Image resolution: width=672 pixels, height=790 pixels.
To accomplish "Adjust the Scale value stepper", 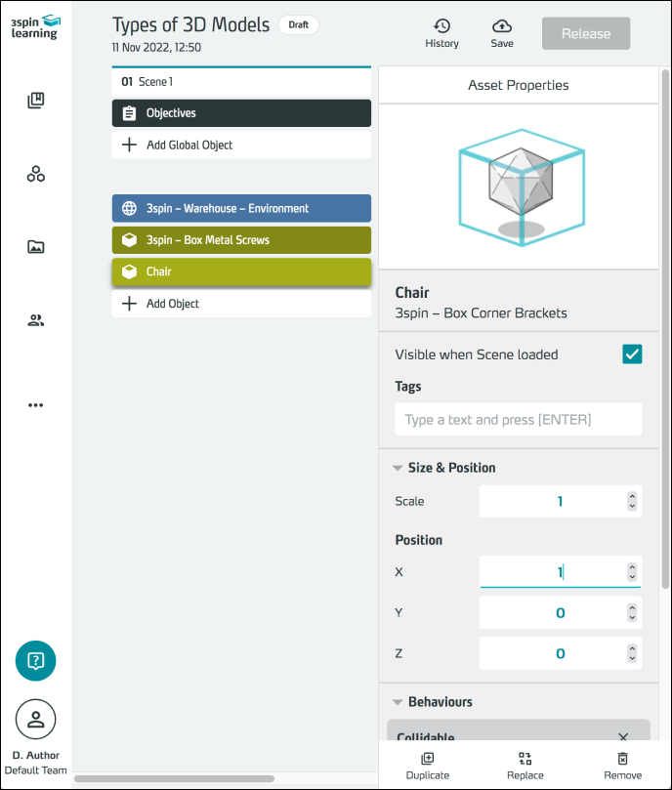I will pos(632,501).
